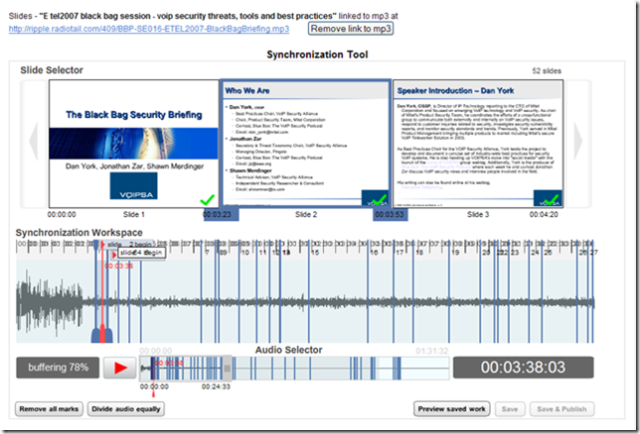Click the 00:03:53 slide end marker
The height and width of the screenshot is (434, 640).
pyautogui.click(x=390, y=214)
